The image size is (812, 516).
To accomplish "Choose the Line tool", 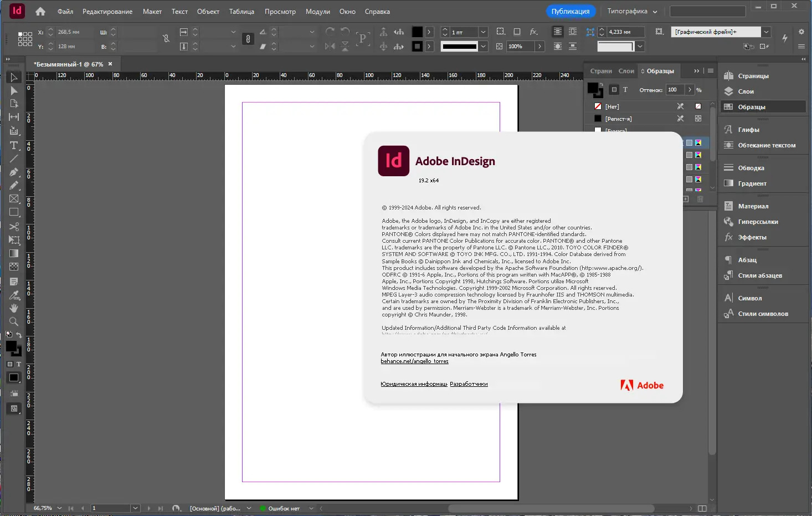I will (14, 159).
